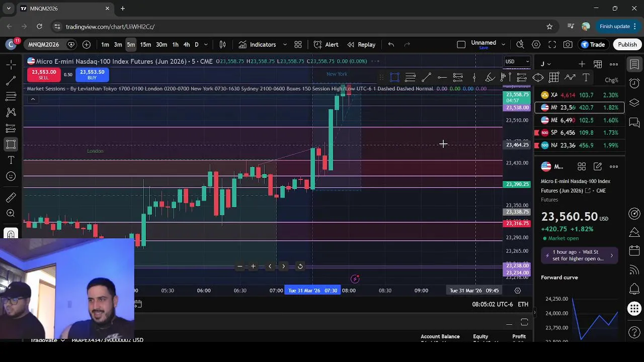644x362 pixels.
Task: Pick the grid table tool in floating favorites toolbar
Action: click(x=554, y=77)
